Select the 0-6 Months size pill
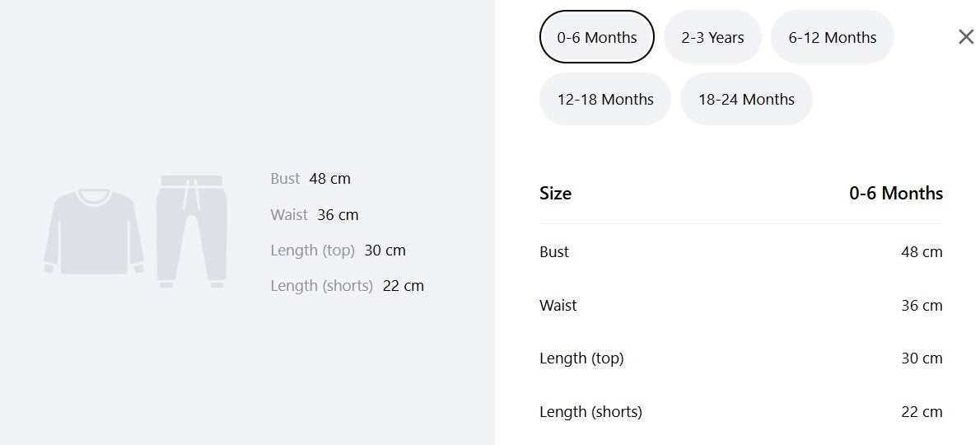This screenshot has height=445, width=980. [597, 37]
